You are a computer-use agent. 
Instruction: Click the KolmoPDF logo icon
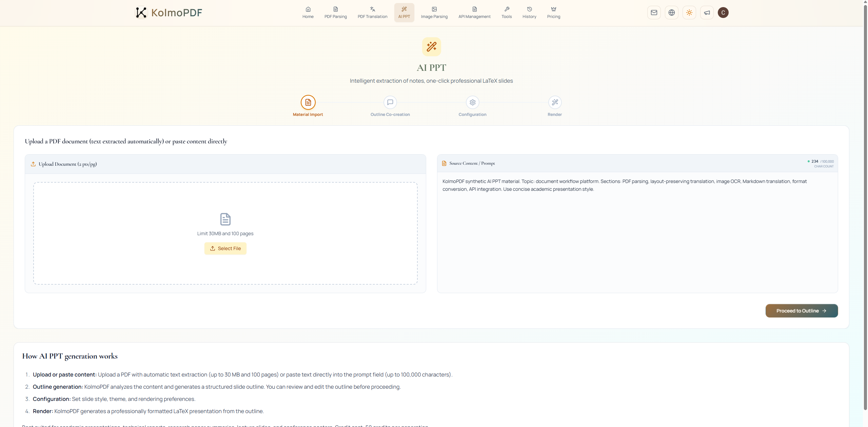(x=141, y=13)
